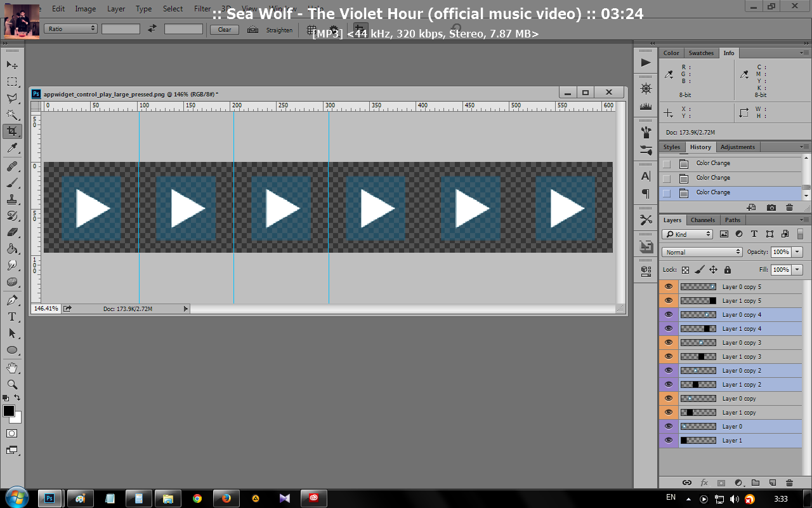Open the collapsed Paragraph panel icon
812x508 pixels.
[x=646, y=194]
